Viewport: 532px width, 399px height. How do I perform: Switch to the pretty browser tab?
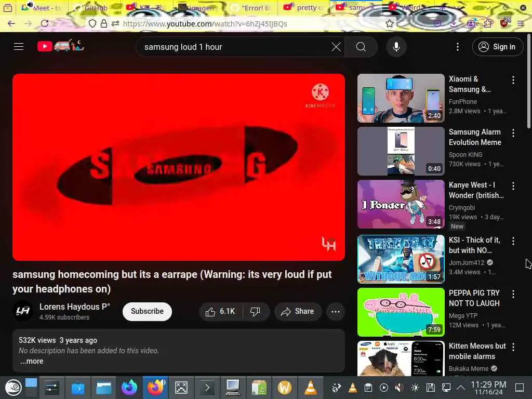point(303,7)
